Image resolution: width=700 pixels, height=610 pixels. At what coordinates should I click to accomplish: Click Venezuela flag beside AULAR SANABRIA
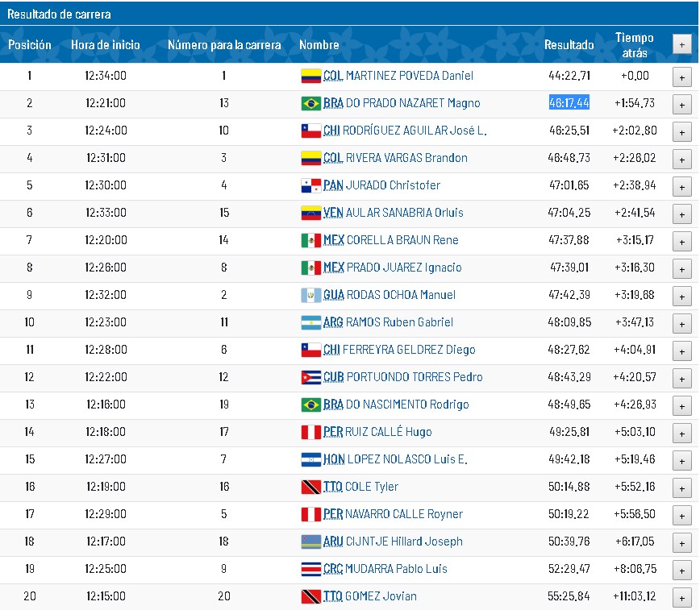pyautogui.click(x=310, y=213)
